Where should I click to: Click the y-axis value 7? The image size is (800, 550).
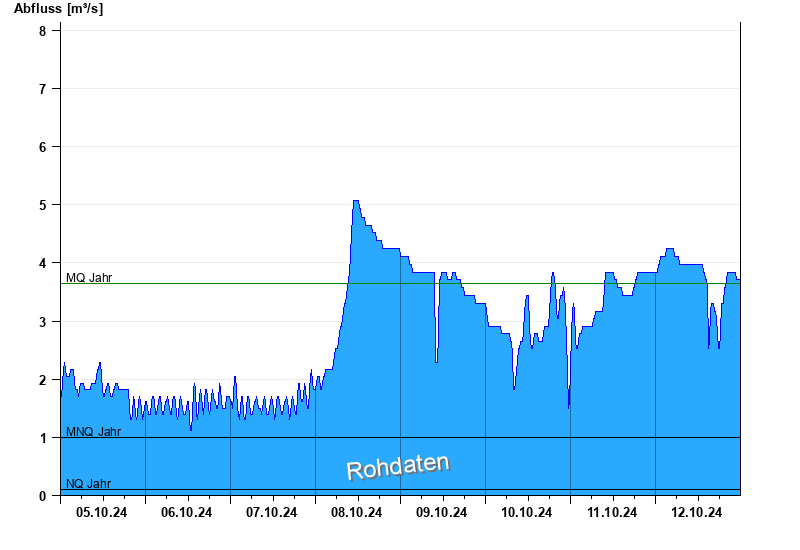click(42, 89)
